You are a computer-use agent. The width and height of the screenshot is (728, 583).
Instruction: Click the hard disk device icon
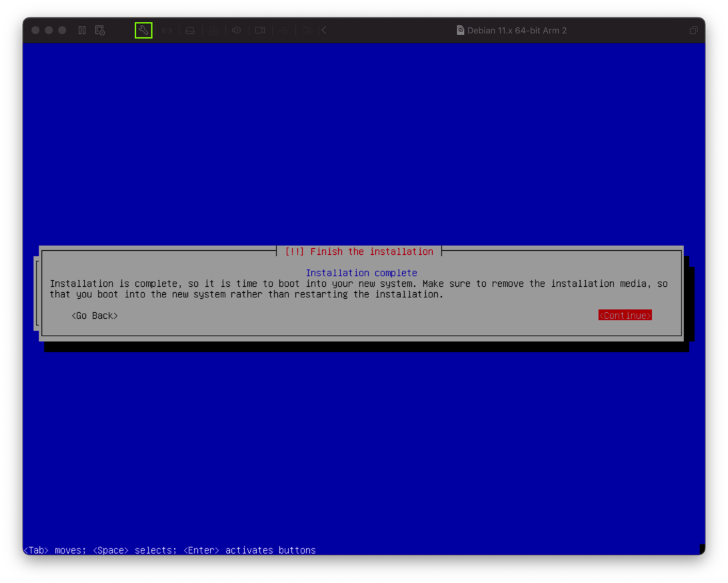(x=190, y=30)
